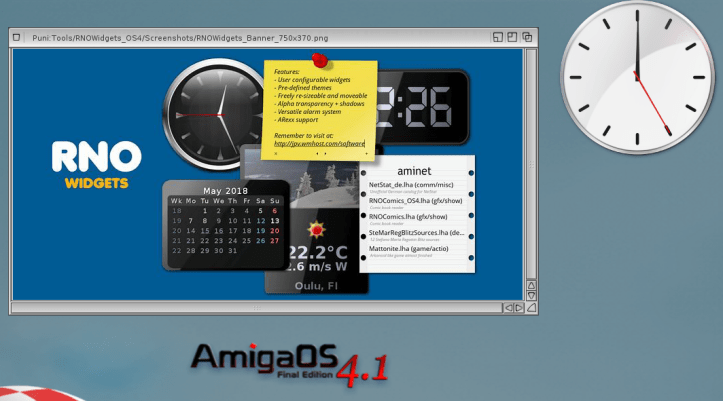
Task: Click the horizontal scrollbar at window bottom
Action: (250, 308)
